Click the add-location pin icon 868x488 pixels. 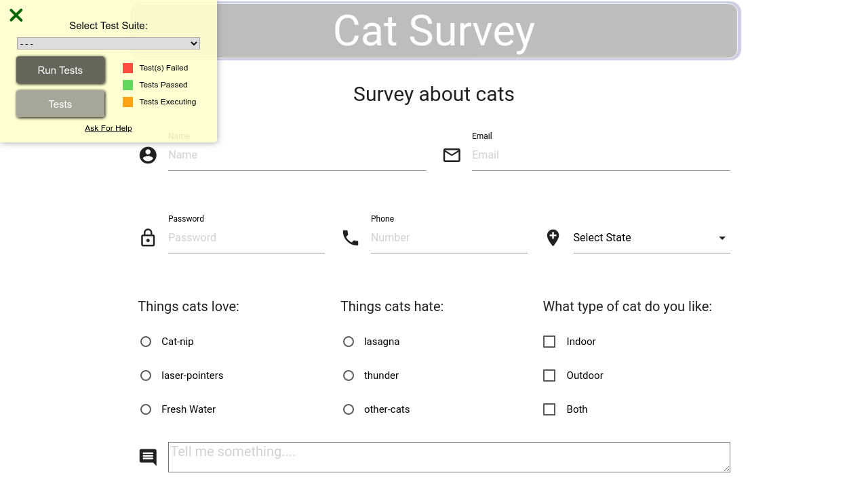pyautogui.click(x=553, y=238)
